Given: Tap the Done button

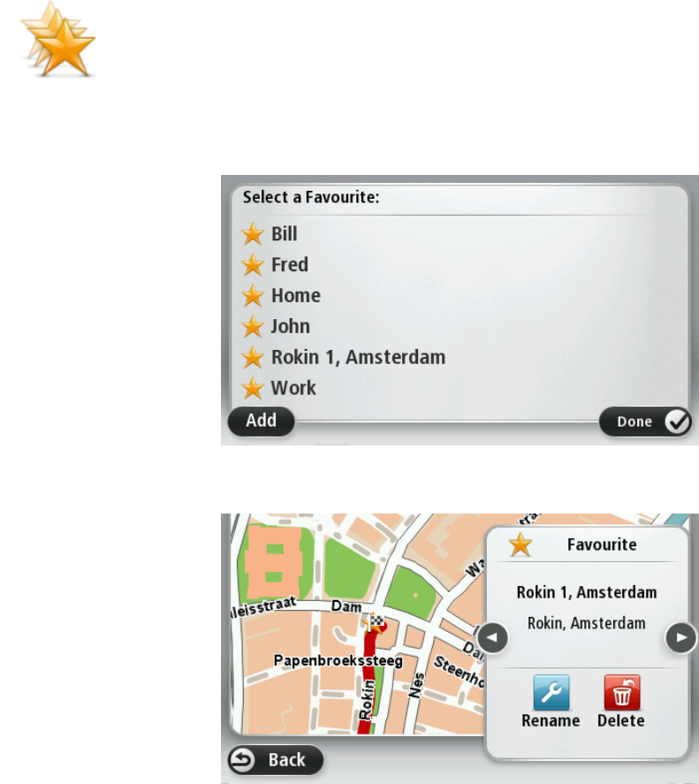Looking at the screenshot, I should (x=645, y=422).
